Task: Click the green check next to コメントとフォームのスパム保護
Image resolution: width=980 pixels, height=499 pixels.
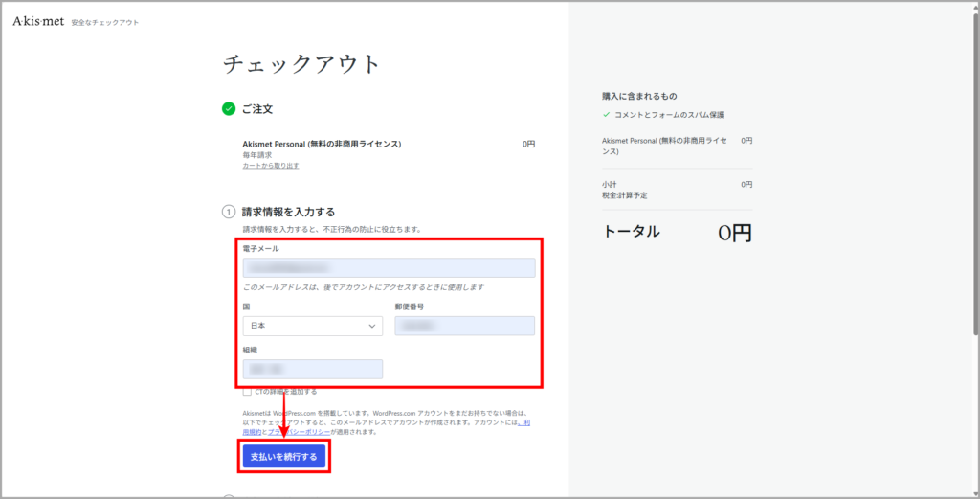Action: (x=606, y=114)
